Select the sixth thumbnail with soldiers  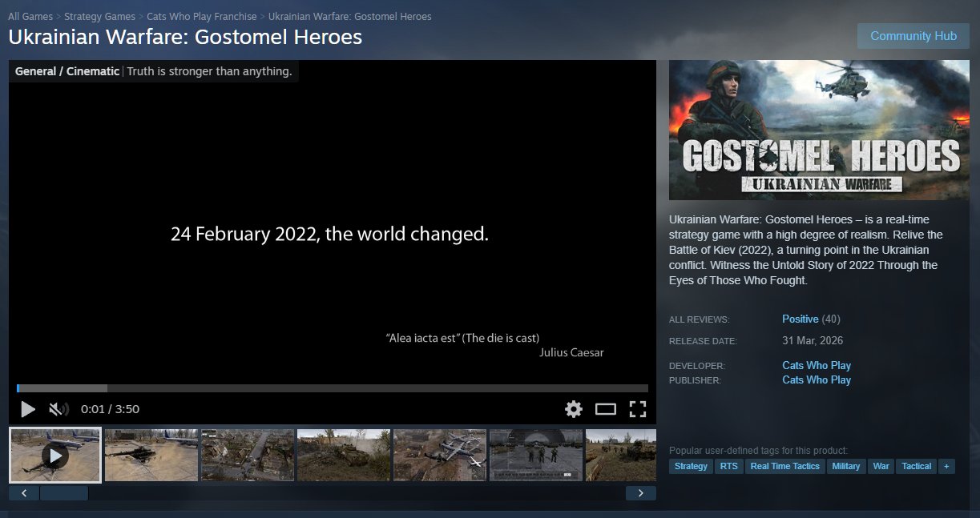point(536,456)
